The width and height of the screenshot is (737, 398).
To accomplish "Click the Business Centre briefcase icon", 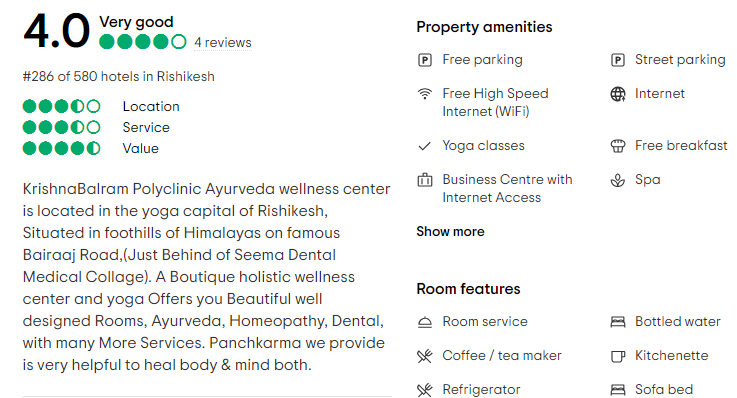I will pos(425,180).
